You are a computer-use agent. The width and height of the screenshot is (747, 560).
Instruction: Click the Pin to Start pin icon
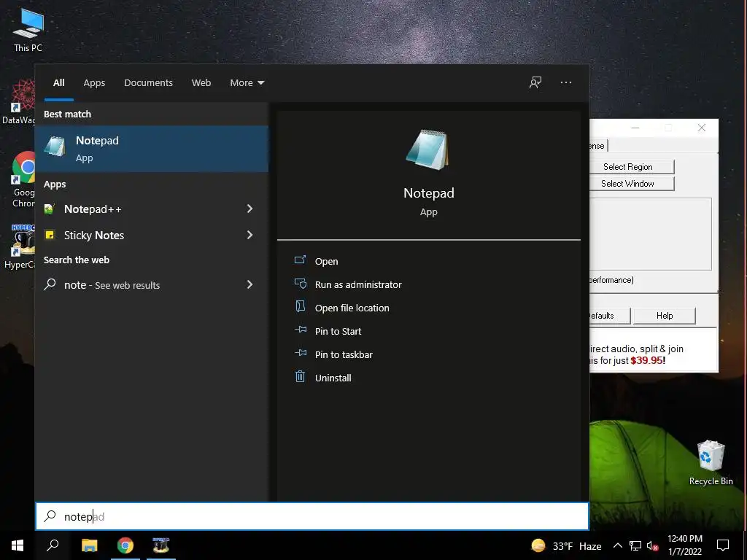click(300, 330)
